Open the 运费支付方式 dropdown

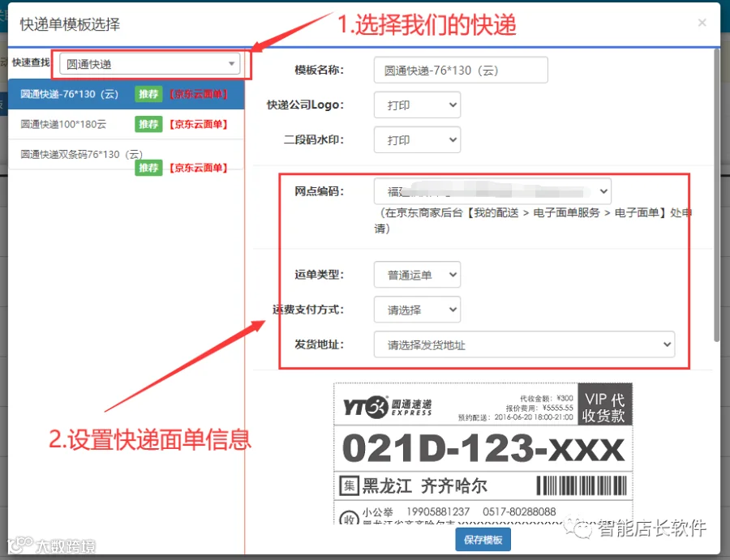click(x=417, y=310)
